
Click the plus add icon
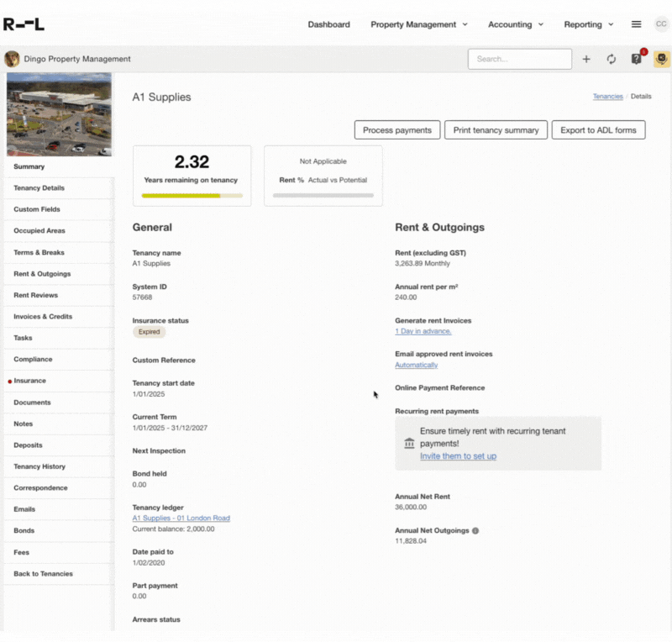(586, 59)
